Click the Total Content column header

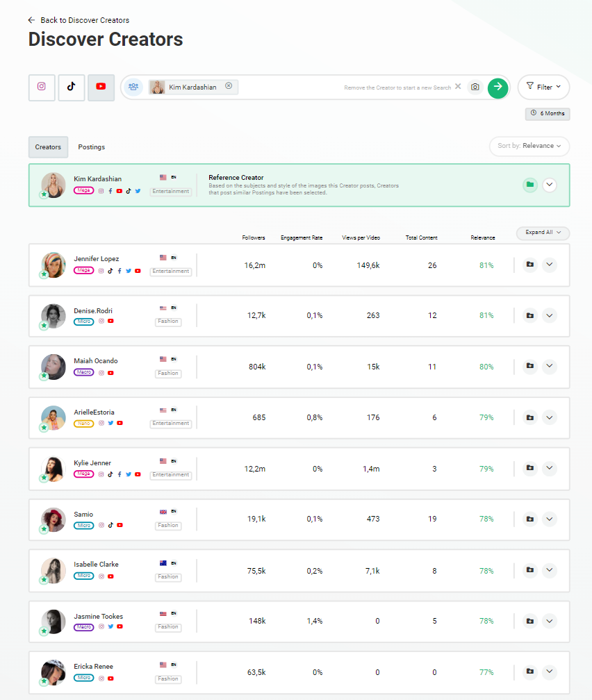point(421,237)
